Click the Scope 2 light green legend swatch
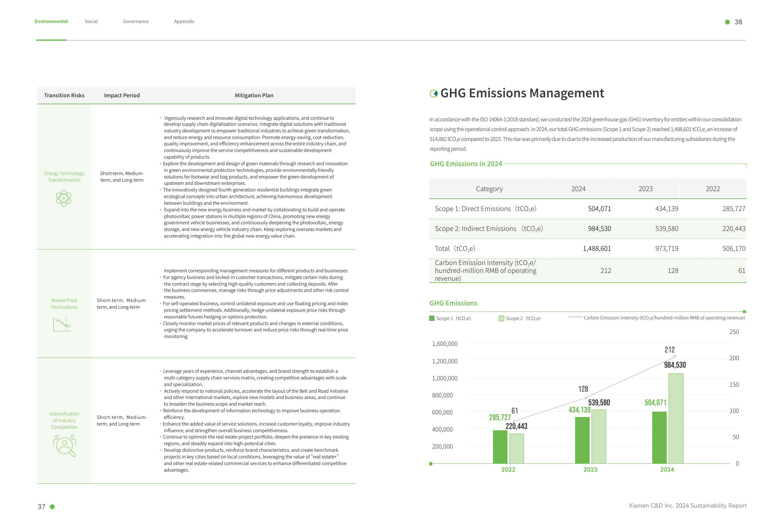Screen dimensions: 784x532 (501, 318)
